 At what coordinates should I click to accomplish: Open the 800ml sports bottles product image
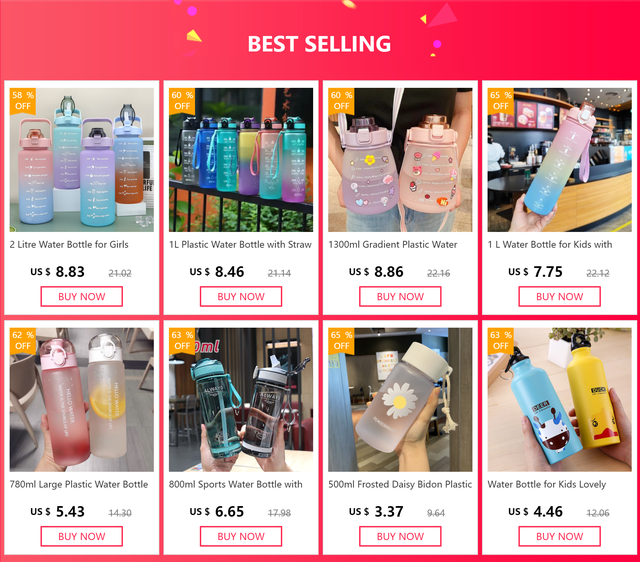241,400
